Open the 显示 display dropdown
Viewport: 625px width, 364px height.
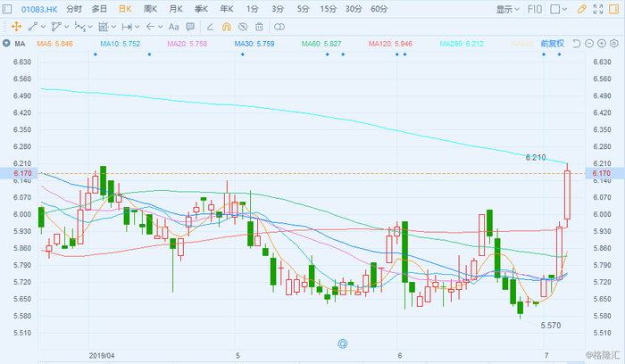[507, 9]
